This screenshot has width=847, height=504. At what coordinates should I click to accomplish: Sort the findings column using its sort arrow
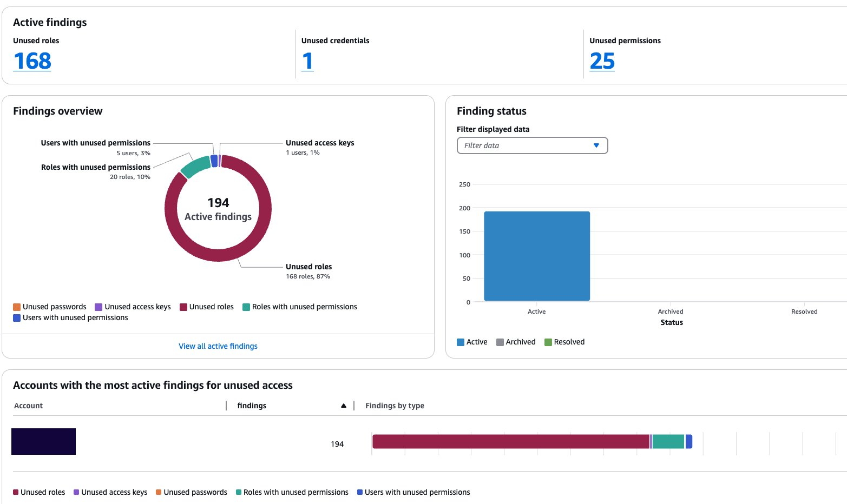(x=344, y=405)
